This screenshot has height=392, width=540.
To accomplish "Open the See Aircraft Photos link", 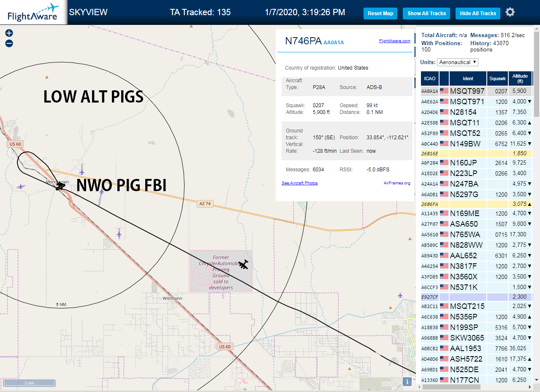I will click(300, 183).
